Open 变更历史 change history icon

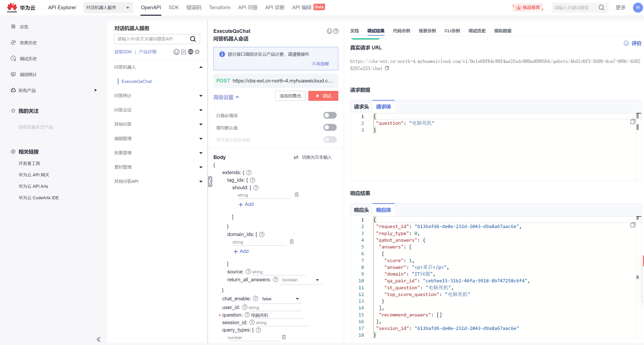13,42
